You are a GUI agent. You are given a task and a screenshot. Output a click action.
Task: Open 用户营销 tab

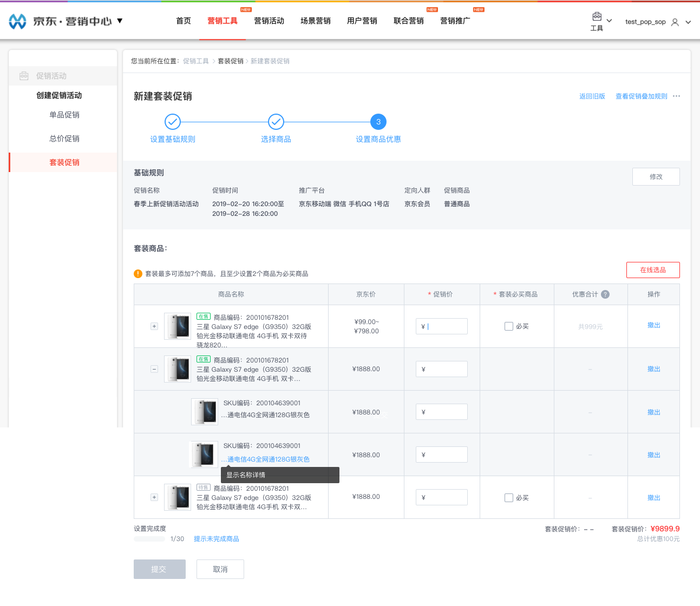click(362, 21)
